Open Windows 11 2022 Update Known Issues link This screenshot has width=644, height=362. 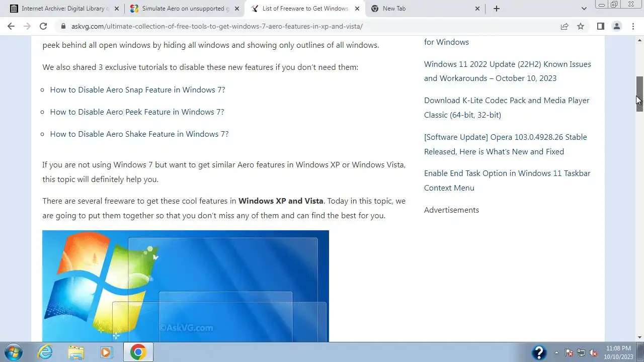[508, 71]
